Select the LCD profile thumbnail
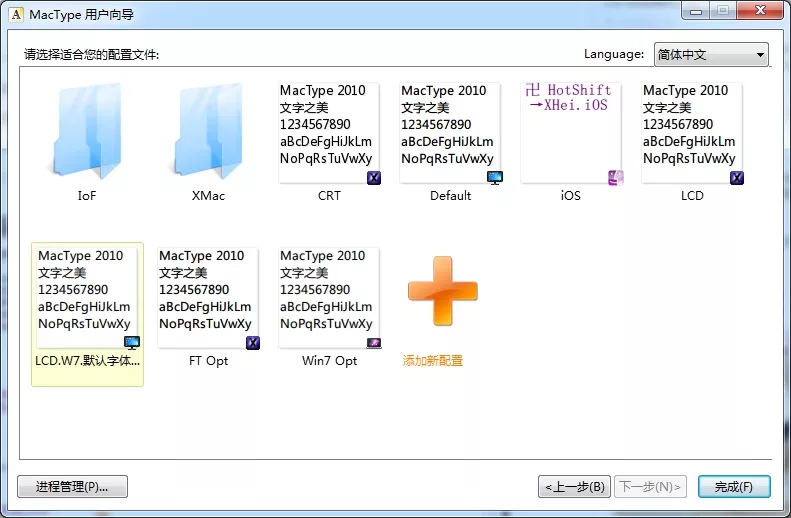 (692, 133)
